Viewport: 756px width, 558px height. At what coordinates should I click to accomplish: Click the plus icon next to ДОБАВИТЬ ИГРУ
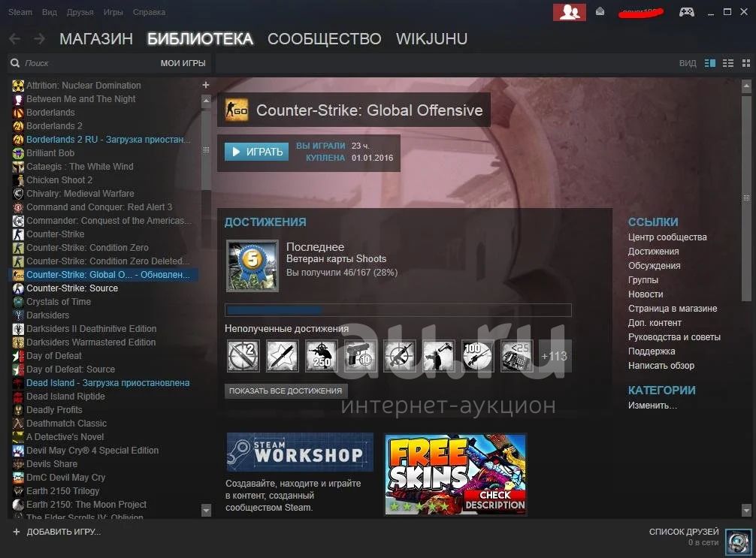[17, 532]
